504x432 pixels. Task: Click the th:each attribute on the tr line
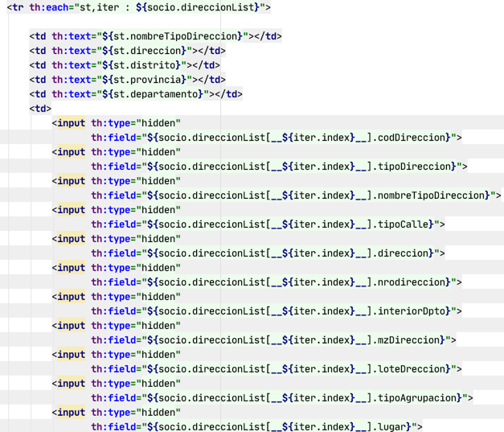coord(147,7)
